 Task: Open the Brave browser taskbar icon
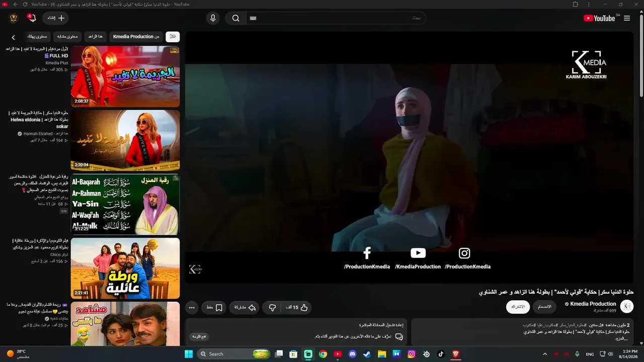[x=456, y=354]
